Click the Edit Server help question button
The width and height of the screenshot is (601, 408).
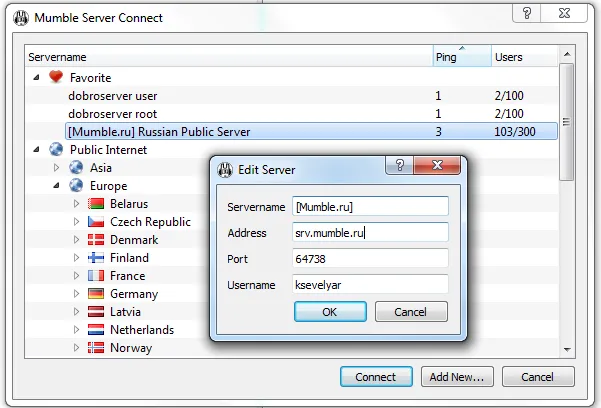(400, 167)
